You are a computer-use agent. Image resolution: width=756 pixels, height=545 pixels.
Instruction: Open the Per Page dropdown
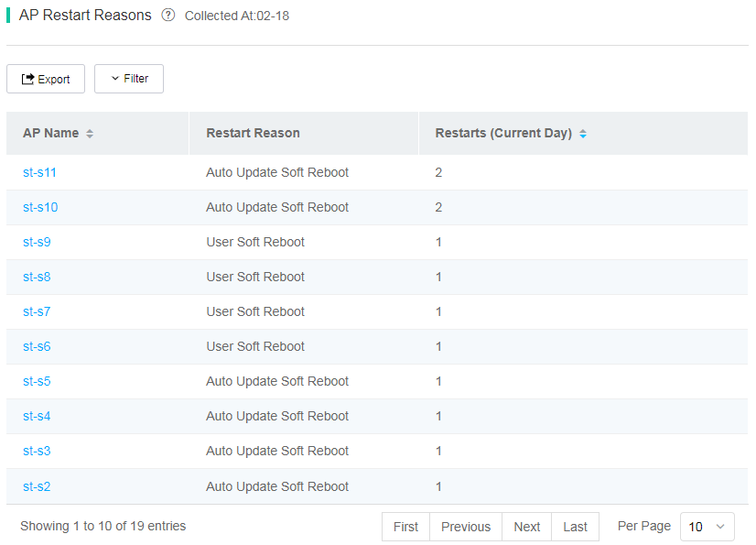point(707,527)
